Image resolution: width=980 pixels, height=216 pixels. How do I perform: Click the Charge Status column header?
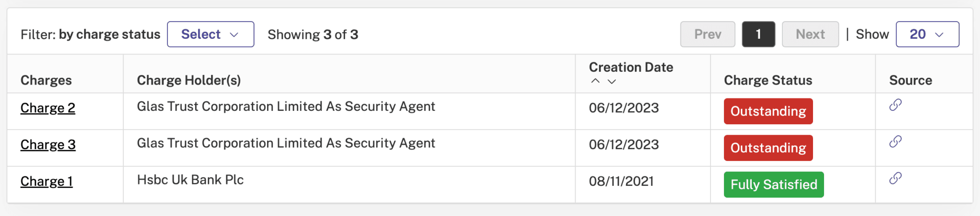point(768,80)
